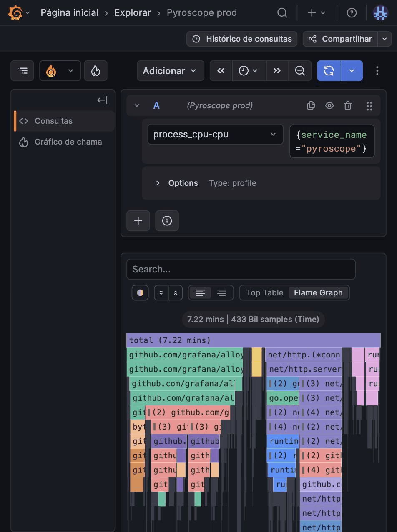Click the flame graph Search field
Screen dimensions: 397x532
pos(241,269)
